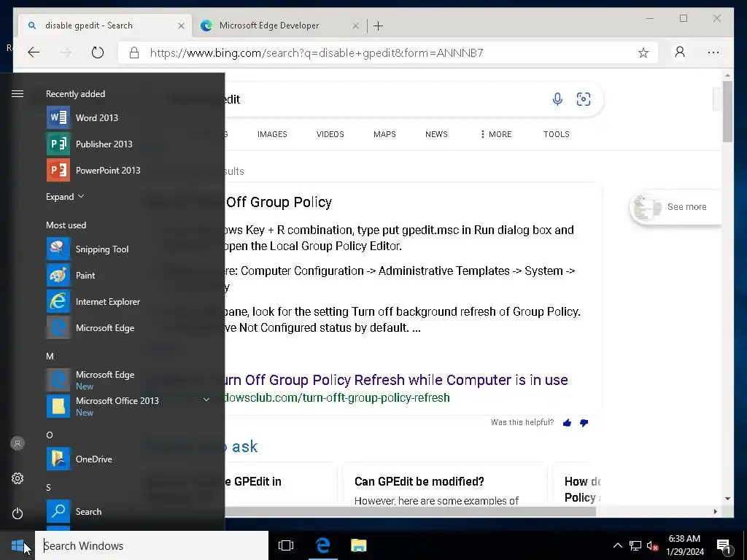Close the disable gpedit search tab
The height and width of the screenshot is (560, 747).
pos(181,26)
